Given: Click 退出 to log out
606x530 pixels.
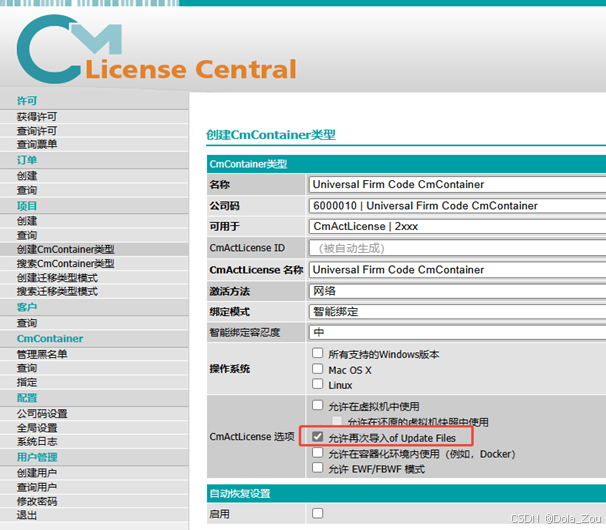Looking at the screenshot, I should (27, 515).
